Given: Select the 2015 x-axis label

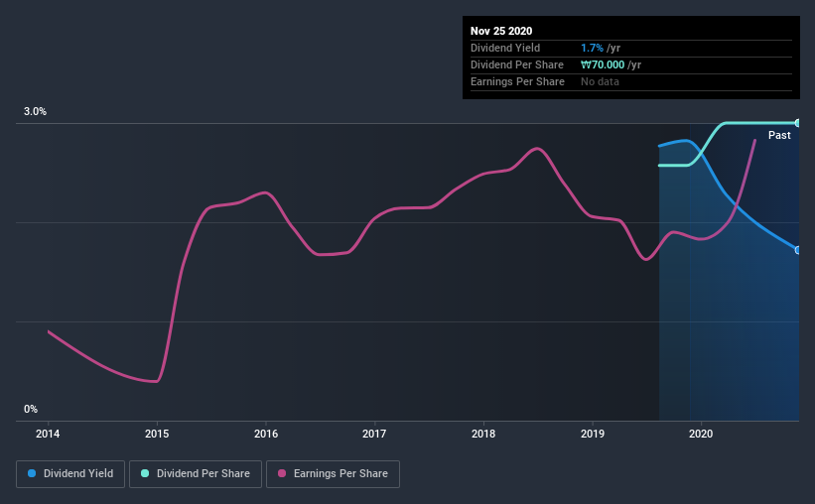Looking at the screenshot, I should click(157, 434).
